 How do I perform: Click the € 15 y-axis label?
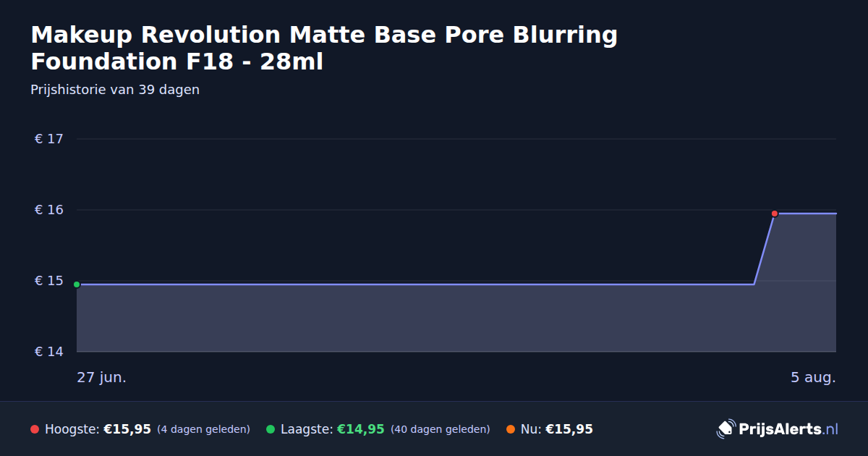pyautogui.click(x=49, y=281)
